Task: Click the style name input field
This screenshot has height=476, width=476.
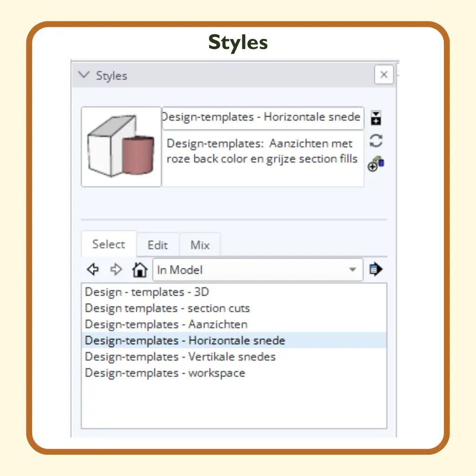Action: (263, 118)
